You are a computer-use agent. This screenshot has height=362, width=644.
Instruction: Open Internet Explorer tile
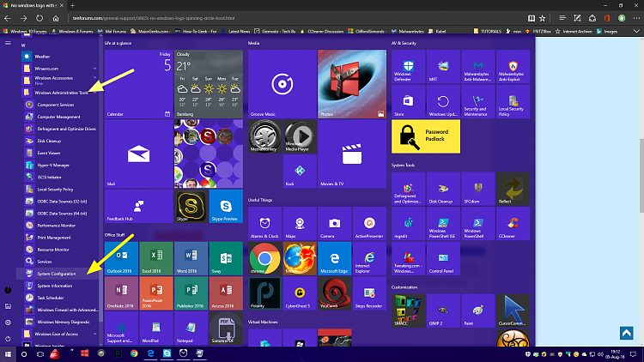coord(369,258)
